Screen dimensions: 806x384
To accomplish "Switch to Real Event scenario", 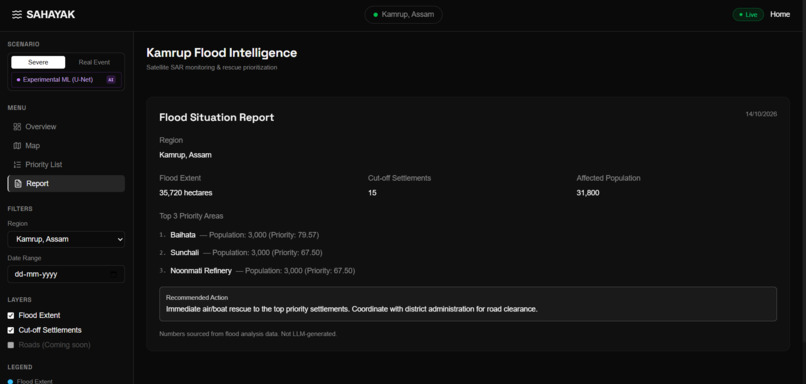I will coord(94,62).
